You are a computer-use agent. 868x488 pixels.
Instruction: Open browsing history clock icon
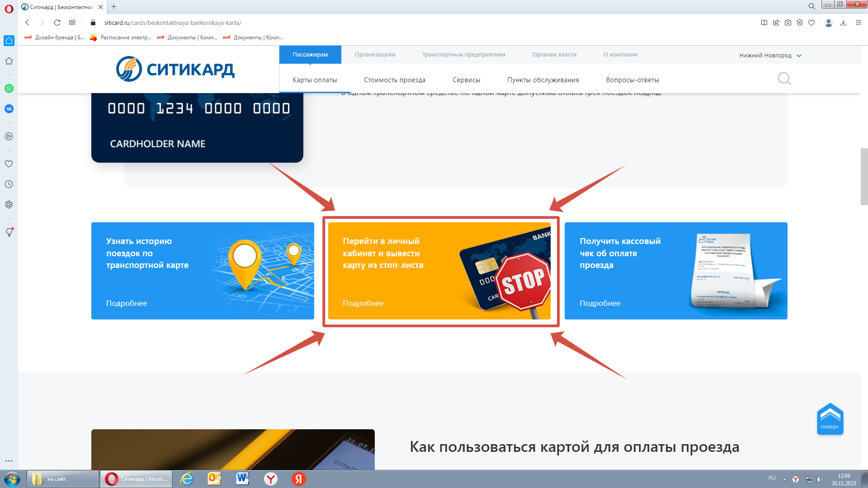[9, 184]
